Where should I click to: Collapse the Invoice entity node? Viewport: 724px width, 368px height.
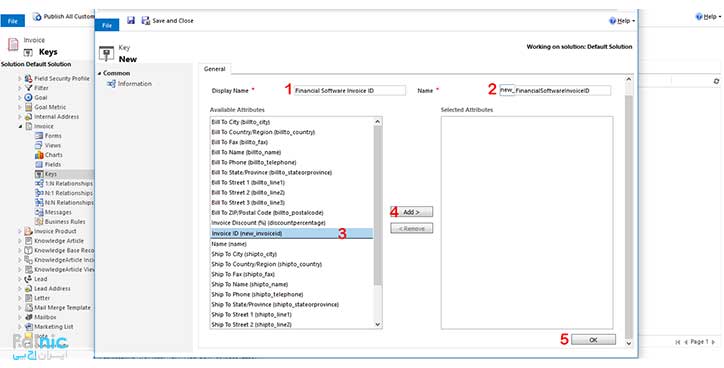[x=20, y=127]
